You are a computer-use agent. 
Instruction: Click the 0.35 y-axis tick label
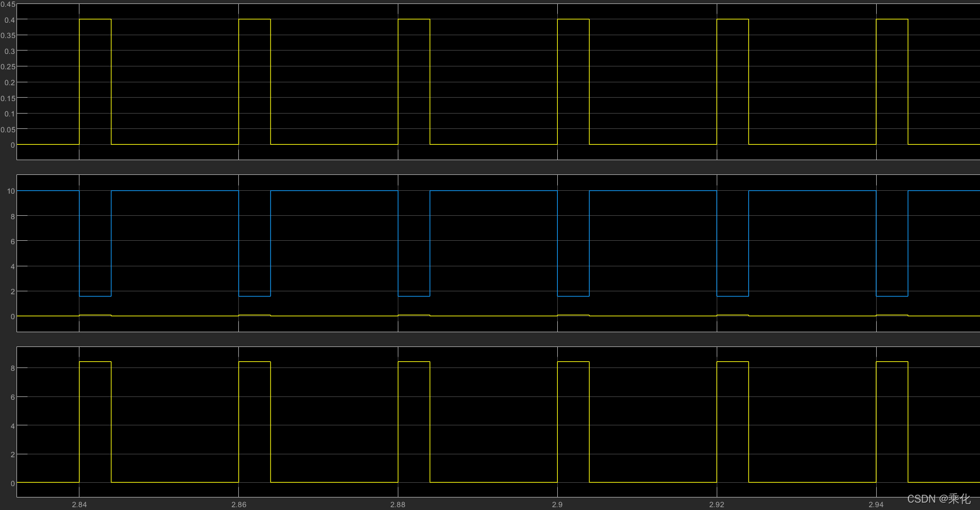click(x=8, y=35)
